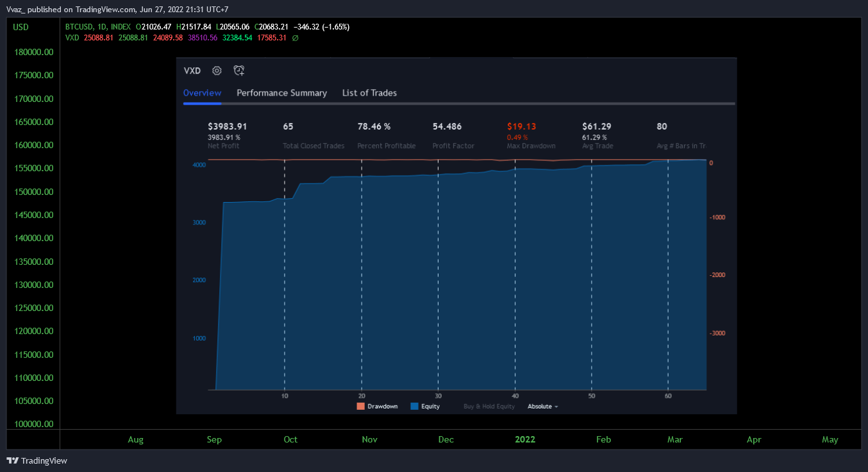Click Percent Profitable 78.46 %
This screenshot has width=868, height=472.
pyautogui.click(x=374, y=126)
